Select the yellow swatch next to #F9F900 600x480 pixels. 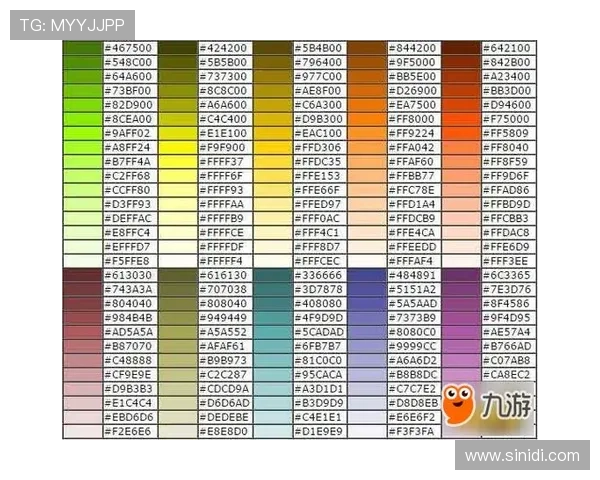[x=177, y=147]
